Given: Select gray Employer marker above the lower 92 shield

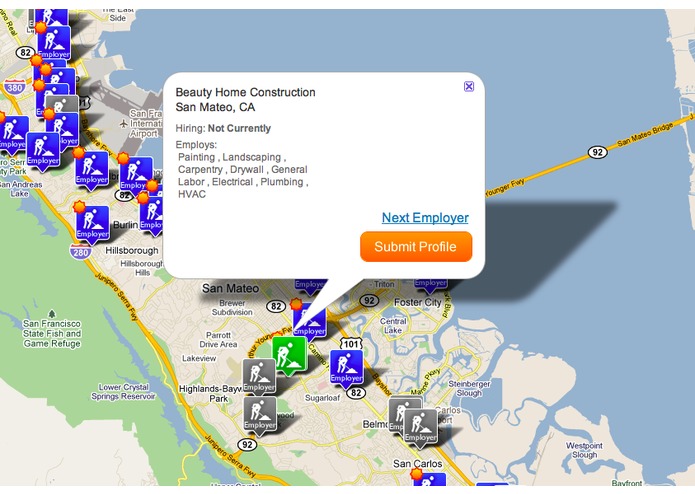Looking at the screenshot, I should (260, 415).
